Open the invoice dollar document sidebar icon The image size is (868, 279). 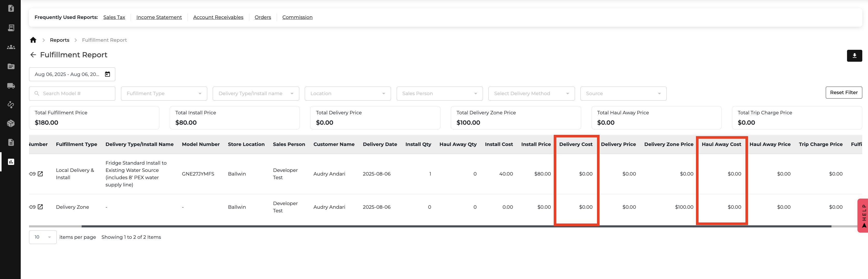(11, 9)
